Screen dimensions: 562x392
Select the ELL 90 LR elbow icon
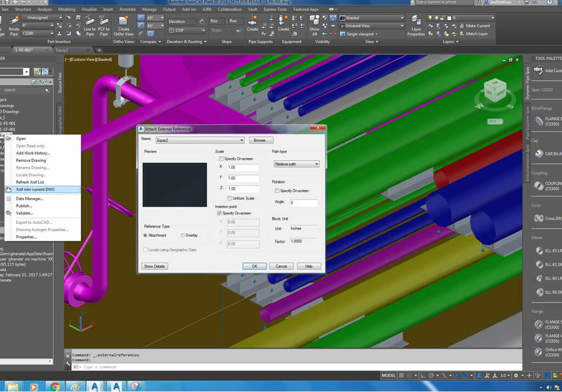pos(539,278)
